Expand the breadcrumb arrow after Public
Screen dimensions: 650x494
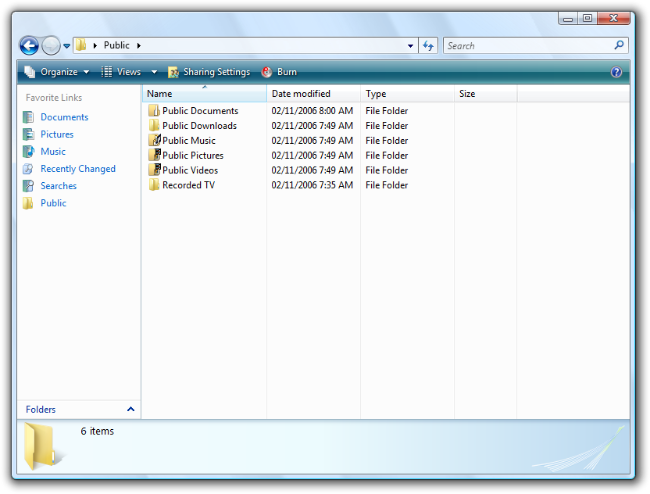[x=139, y=46]
